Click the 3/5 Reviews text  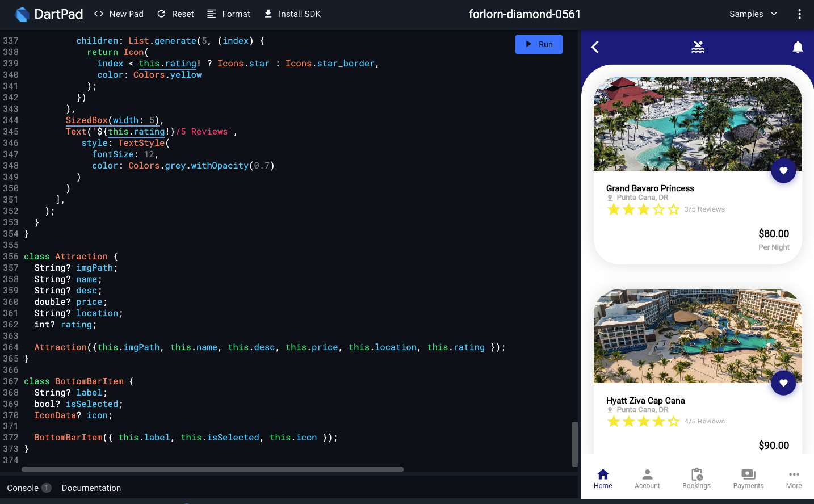coord(704,209)
